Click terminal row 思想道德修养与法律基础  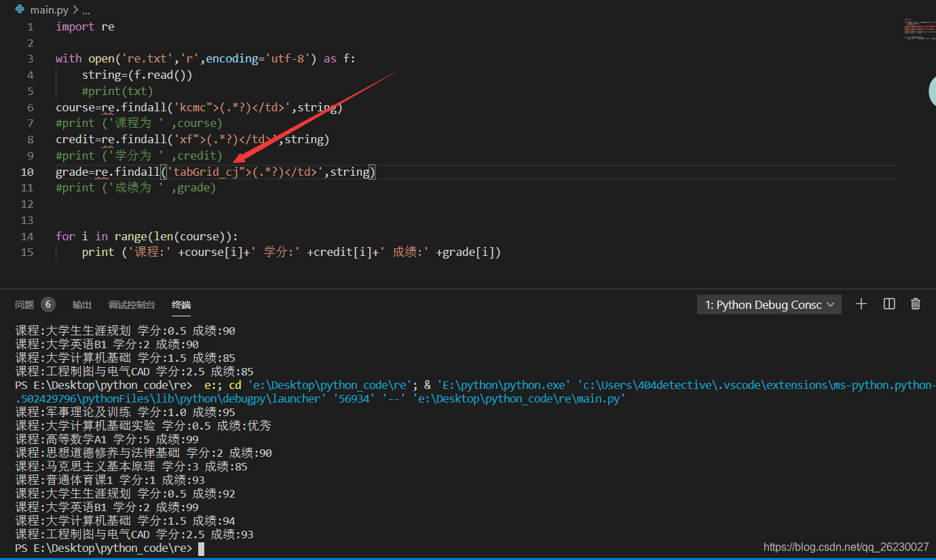tap(143, 453)
